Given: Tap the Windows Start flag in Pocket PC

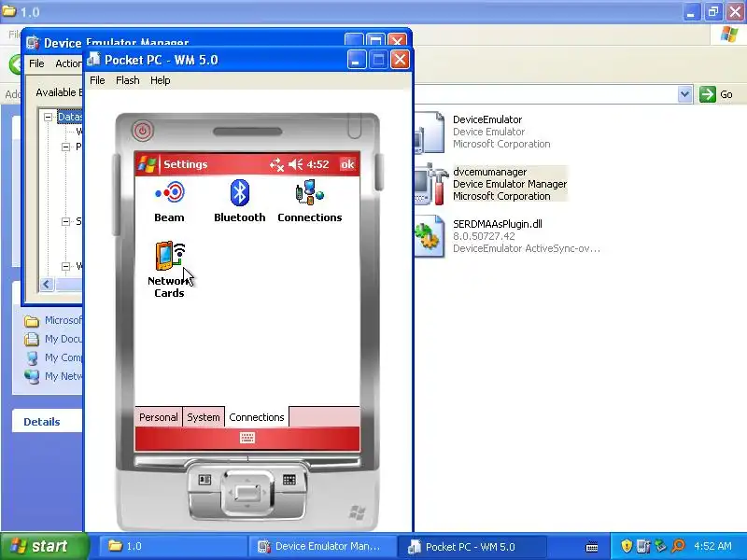Looking at the screenshot, I should [147, 164].
